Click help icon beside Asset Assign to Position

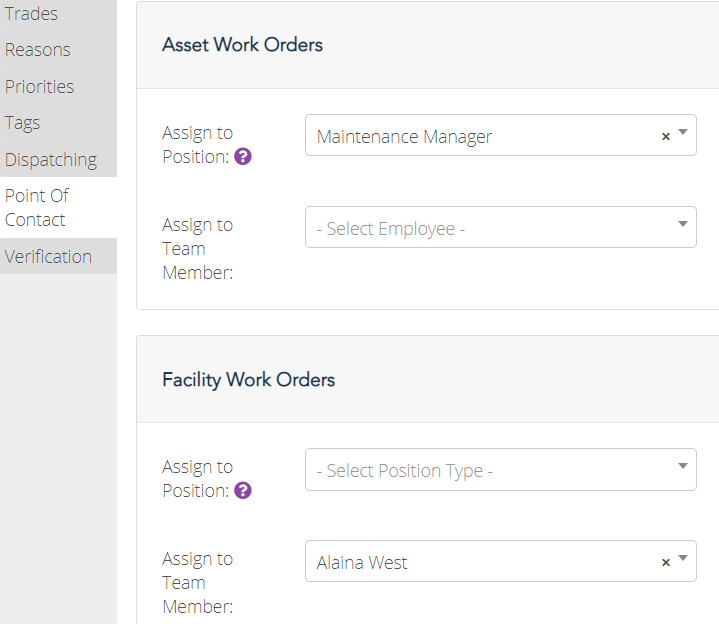[x=243, y=157]
